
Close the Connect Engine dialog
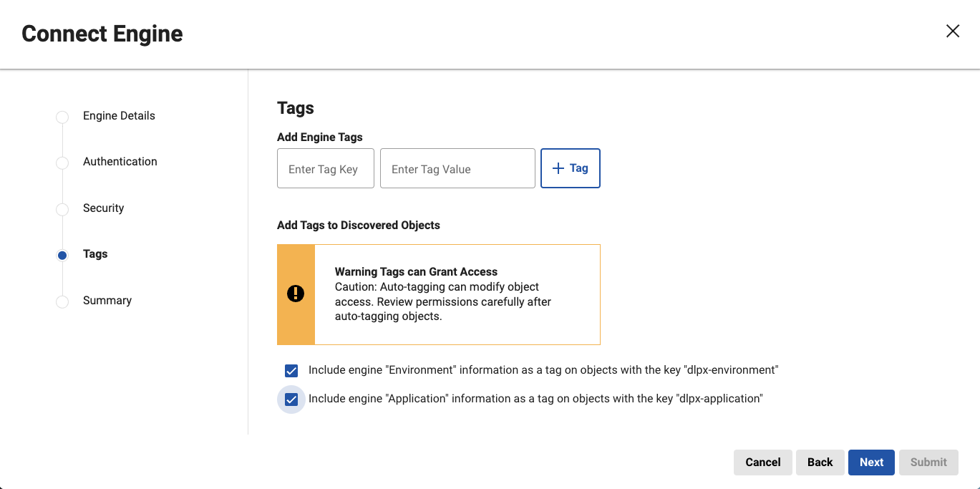[x=952, y=31]
